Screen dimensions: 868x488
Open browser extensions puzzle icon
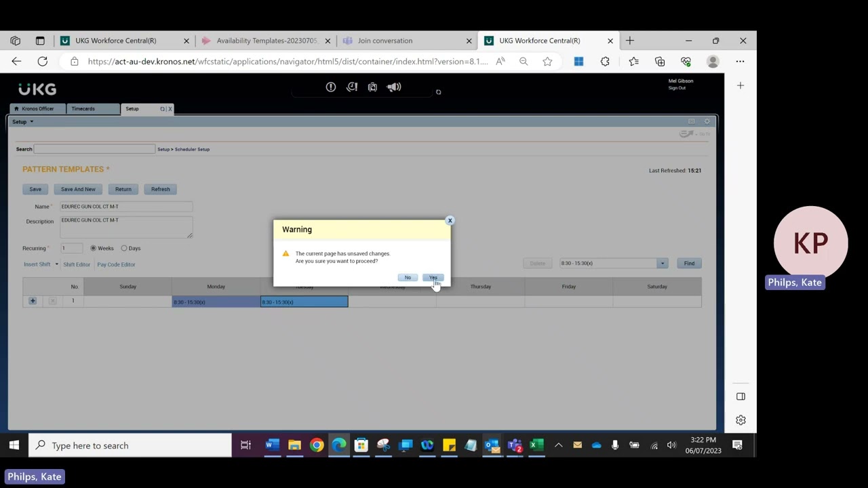[x=605, y=62]
